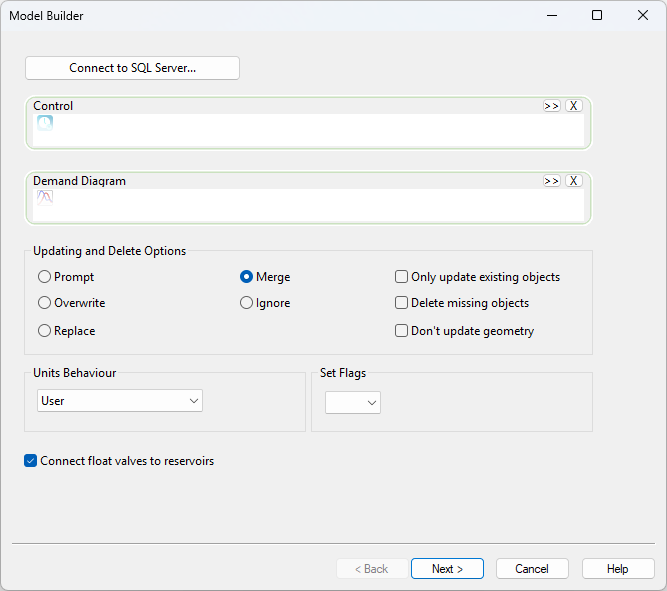The image size is (667, 591).
Task: Expand the Set Flags dropdown
Action: [x=353, y=402]
